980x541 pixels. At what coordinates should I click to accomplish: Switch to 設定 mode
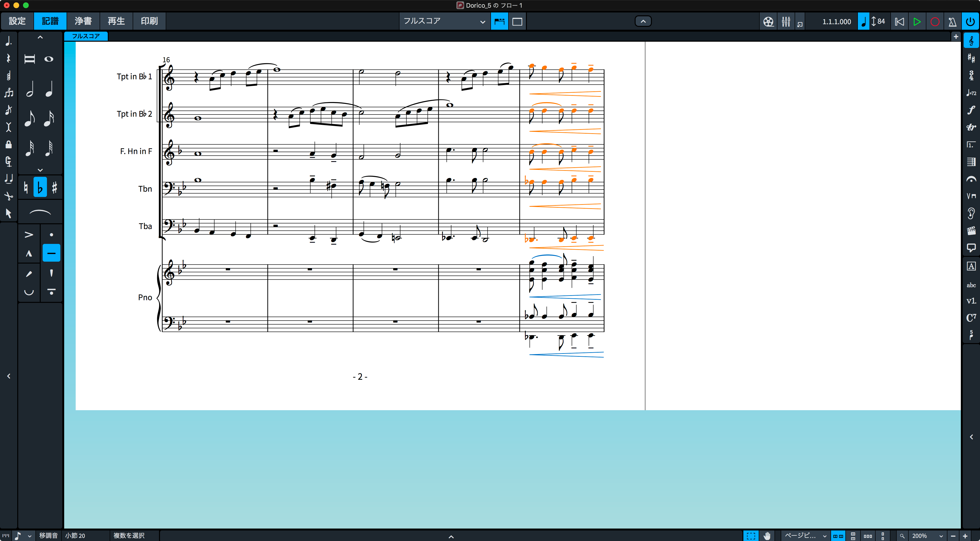click(x=17, y=21)
